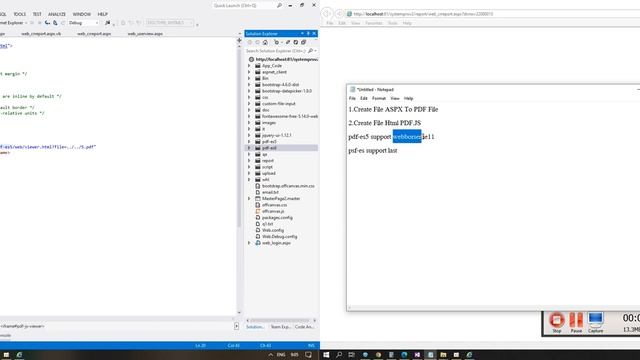Expand the images folder
This screenshot has width=640, height=360.
[x=249, y=122]
